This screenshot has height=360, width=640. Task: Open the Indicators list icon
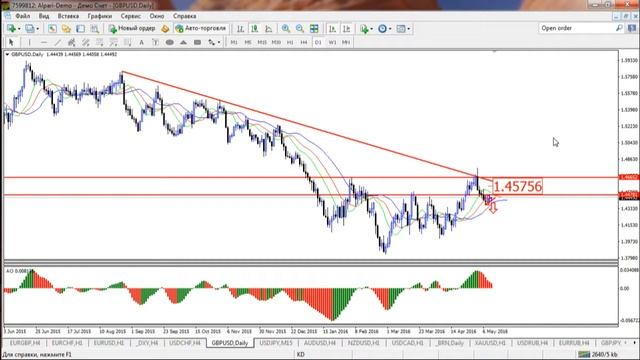coord(364,29)
